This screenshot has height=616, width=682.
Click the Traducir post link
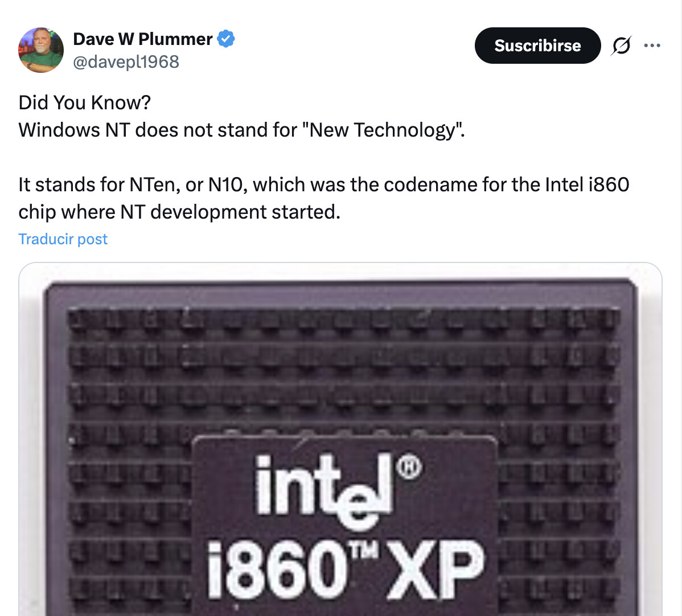pyautogui.click(x=63, y=239)
